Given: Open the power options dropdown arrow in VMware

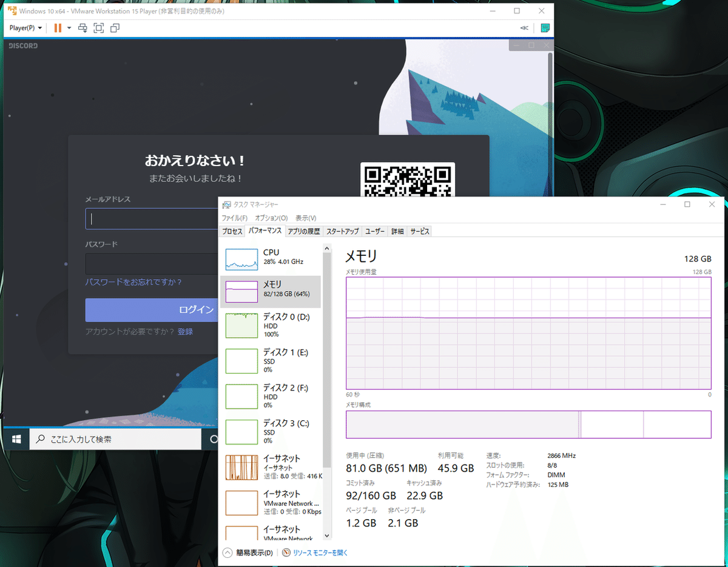Looking at the screenshot, I should click(x=69, y=28).
